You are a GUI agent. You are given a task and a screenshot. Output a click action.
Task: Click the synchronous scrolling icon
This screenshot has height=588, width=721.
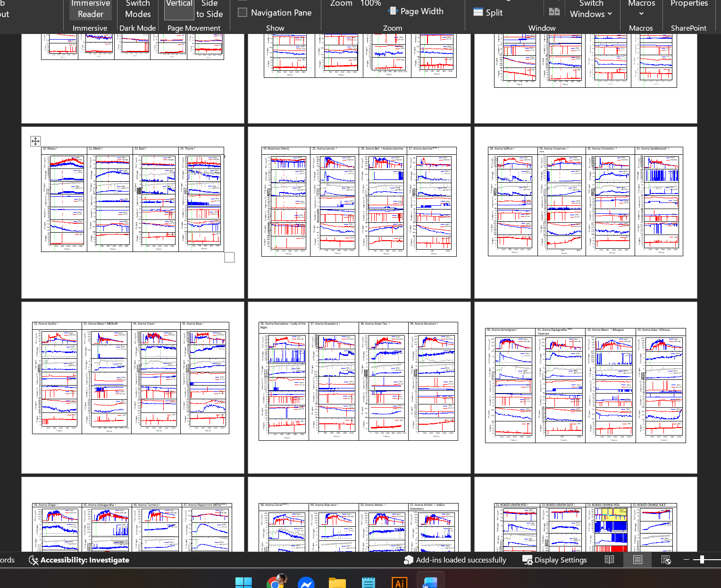(x=554, y=11)
